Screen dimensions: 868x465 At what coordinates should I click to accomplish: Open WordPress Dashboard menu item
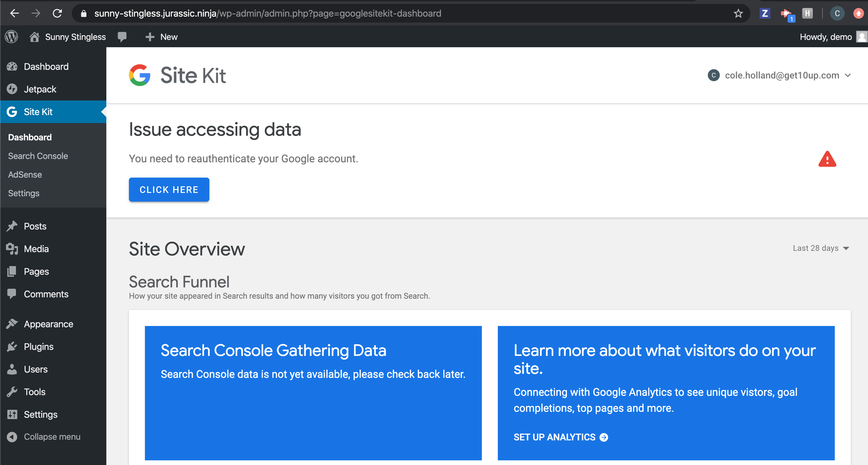[53, 67]
